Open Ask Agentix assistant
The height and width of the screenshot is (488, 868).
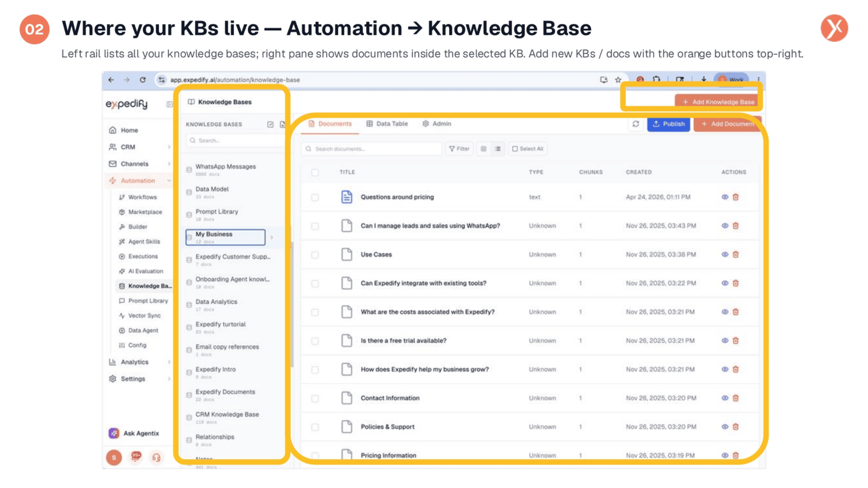[x=134, y=433]
